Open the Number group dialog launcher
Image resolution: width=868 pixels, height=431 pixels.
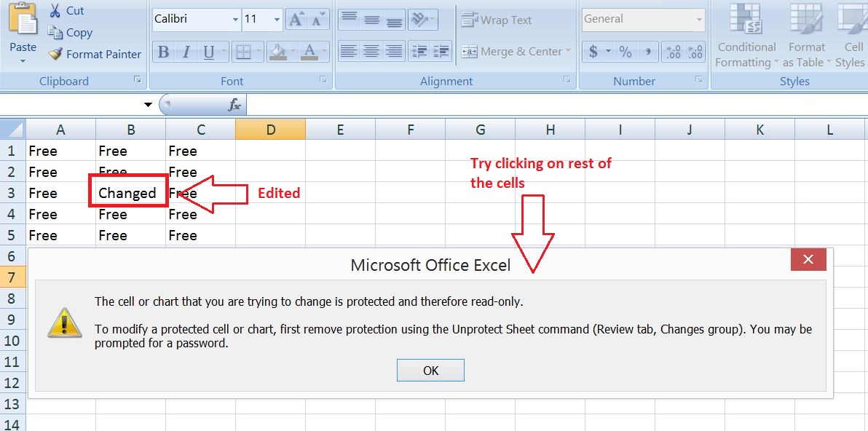(700, 80)
